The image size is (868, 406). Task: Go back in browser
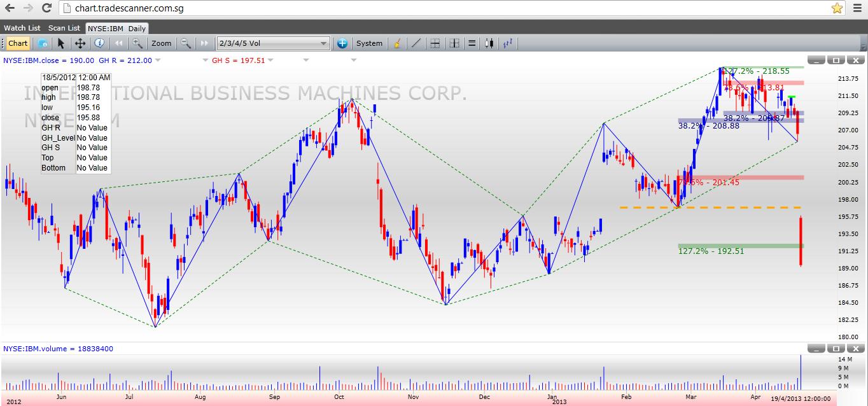point(10,8)
